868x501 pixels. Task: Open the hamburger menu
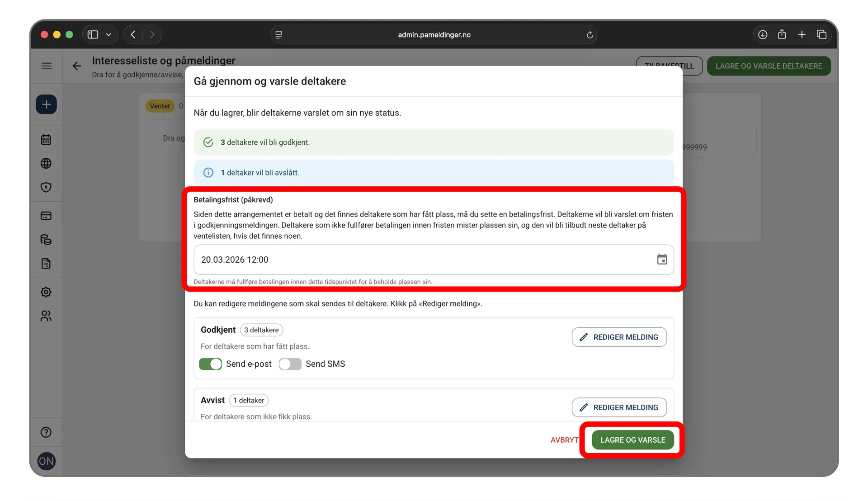click(x=46, y=66)
